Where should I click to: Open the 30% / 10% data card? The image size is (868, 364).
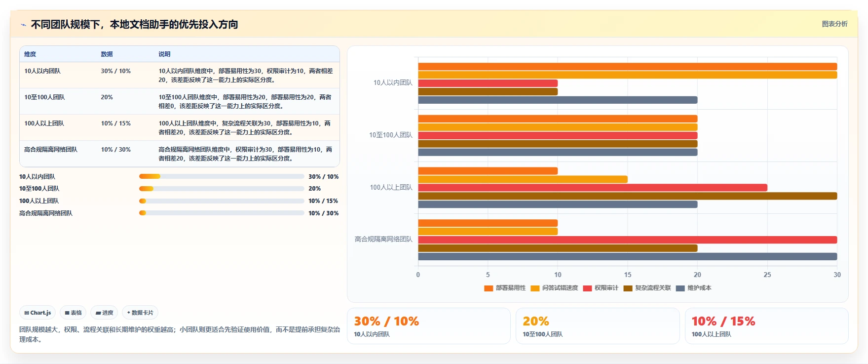pyautogui.click(x=429, y=326)
